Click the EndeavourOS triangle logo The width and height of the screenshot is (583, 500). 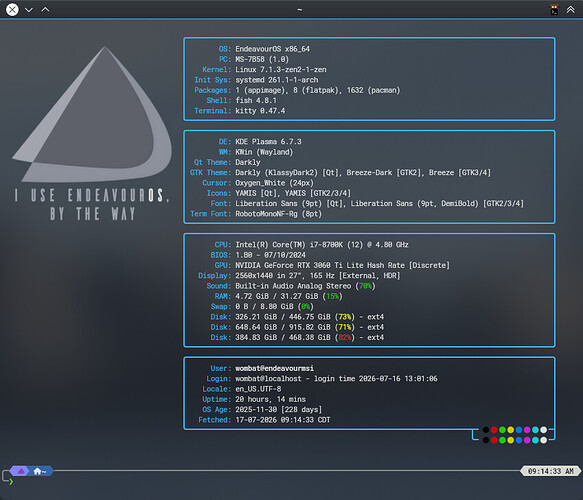[x=93, y=114]
